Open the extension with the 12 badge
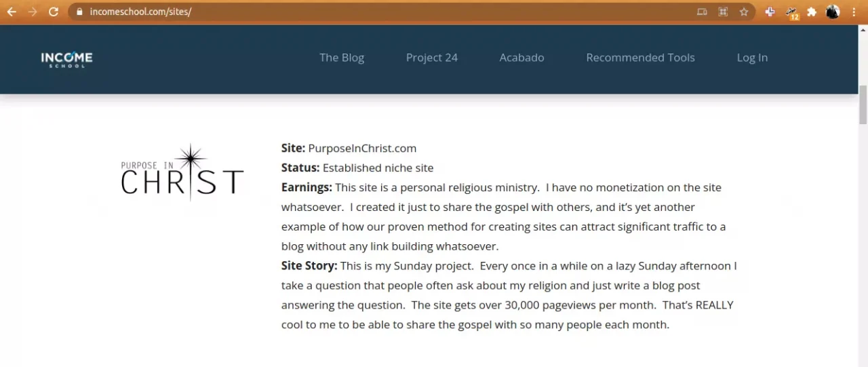This screenshot has height=367, width=868. coord(791,12)
